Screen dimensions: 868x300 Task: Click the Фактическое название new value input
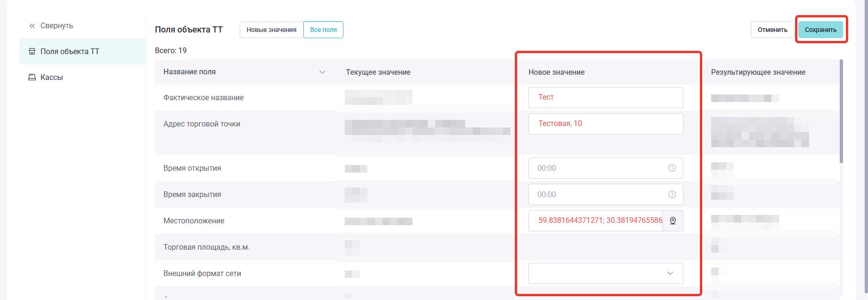tap(606, 97)
